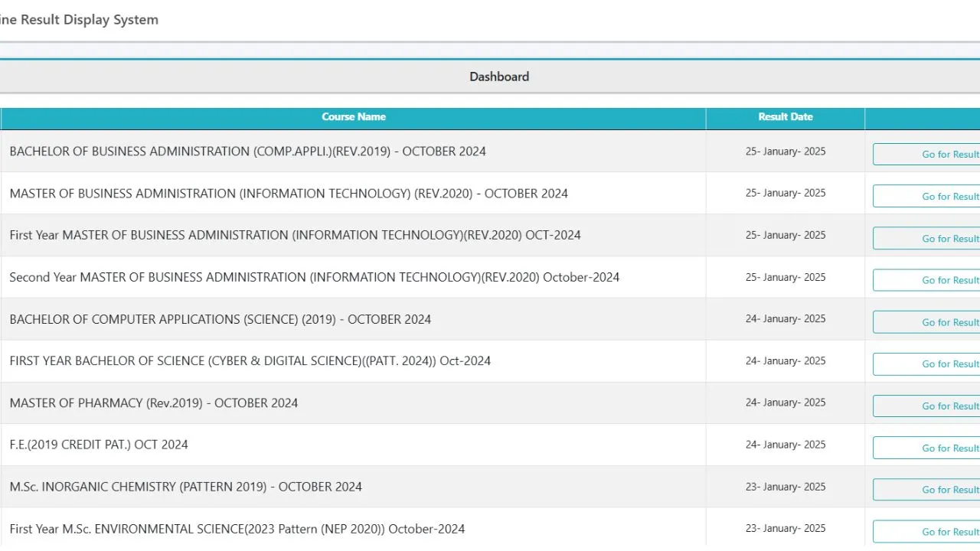Image resolution: width=980 pixels, height=551 pixels.
Task: Click Go for Result for Master of Pharmacy
Action: (942, 406)
